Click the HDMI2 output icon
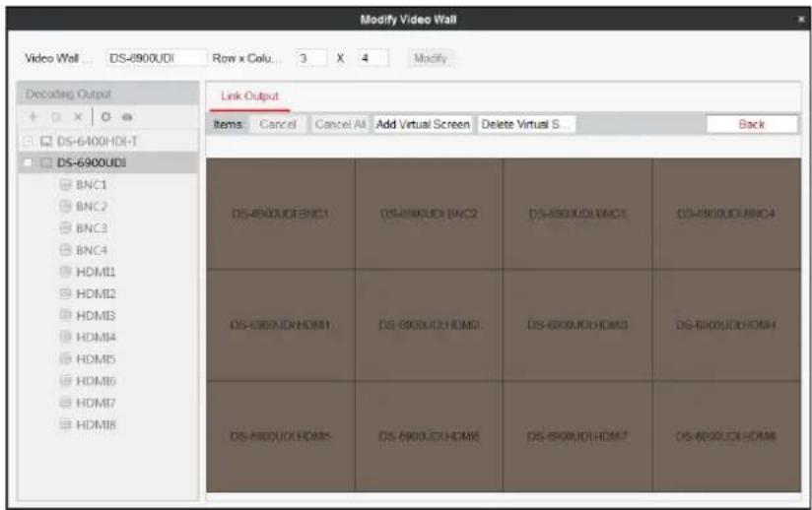This screenshot has height=510, width=812. (x=65, y=293)
